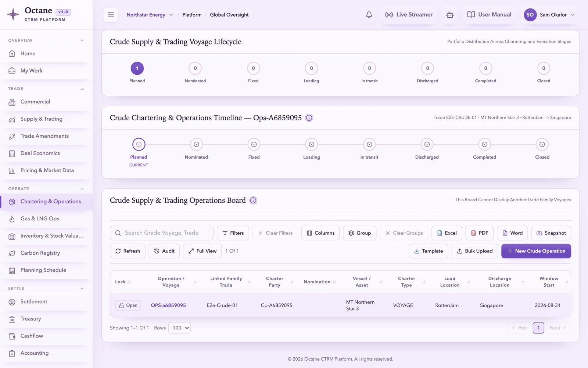Click info icon beside Ops-A6859095 title
This screenshot has width=588, height=368.
pos(309,118)
